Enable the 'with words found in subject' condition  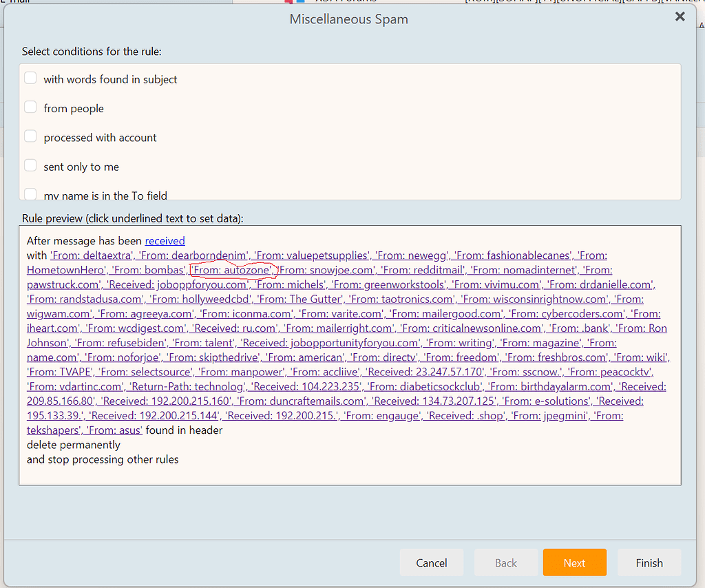30,78
